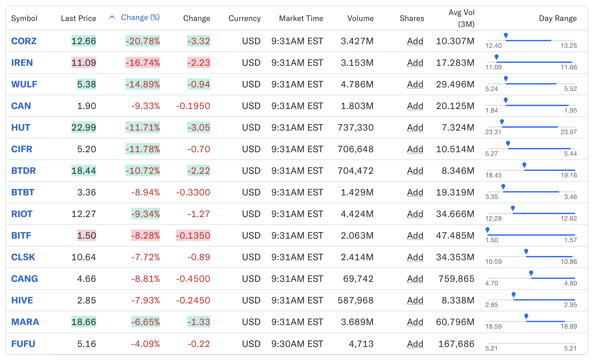The width and height of the screenshot is (596, 364).
Task: Click the BITF day range marker
Action: click(x=488, y=230)
